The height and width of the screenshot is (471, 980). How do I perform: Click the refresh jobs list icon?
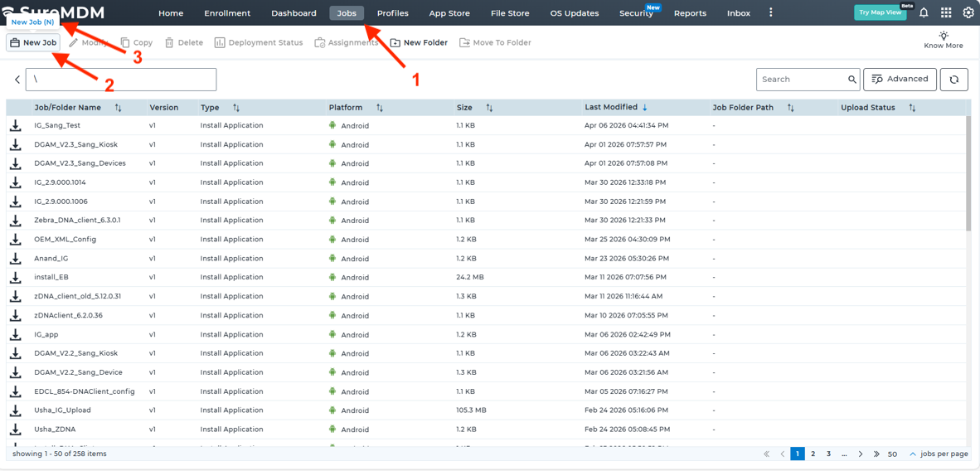(953, 80)
